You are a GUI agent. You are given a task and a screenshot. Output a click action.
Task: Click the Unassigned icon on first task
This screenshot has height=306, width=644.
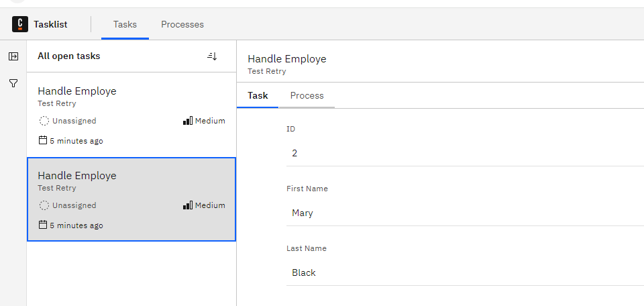44,121
